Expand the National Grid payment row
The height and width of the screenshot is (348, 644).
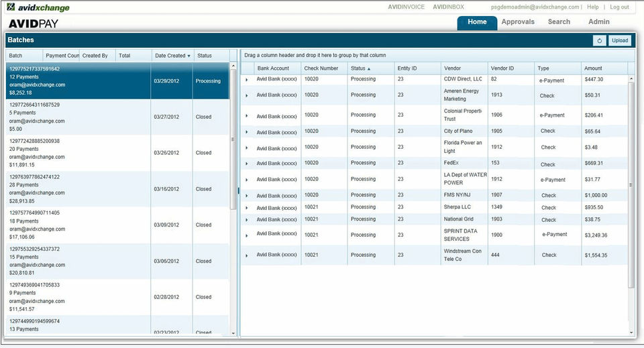tap(246, 220)
